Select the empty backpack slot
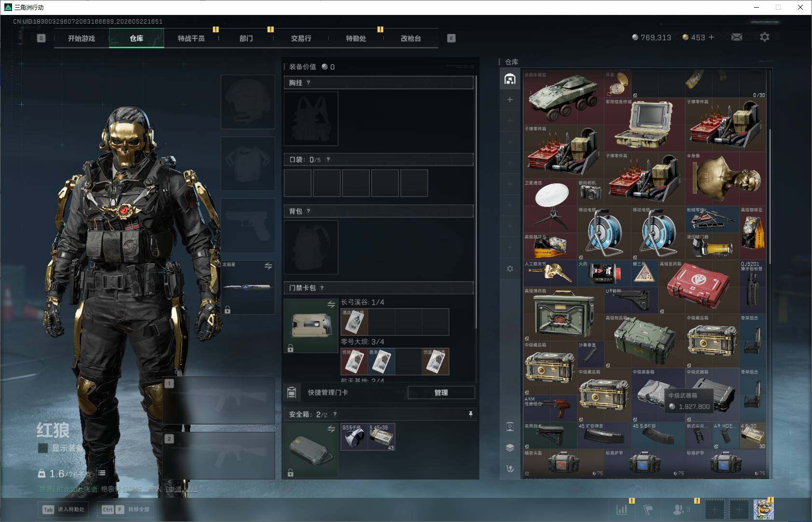The height and width of the screenshot is (522, 812). point(311,247)
